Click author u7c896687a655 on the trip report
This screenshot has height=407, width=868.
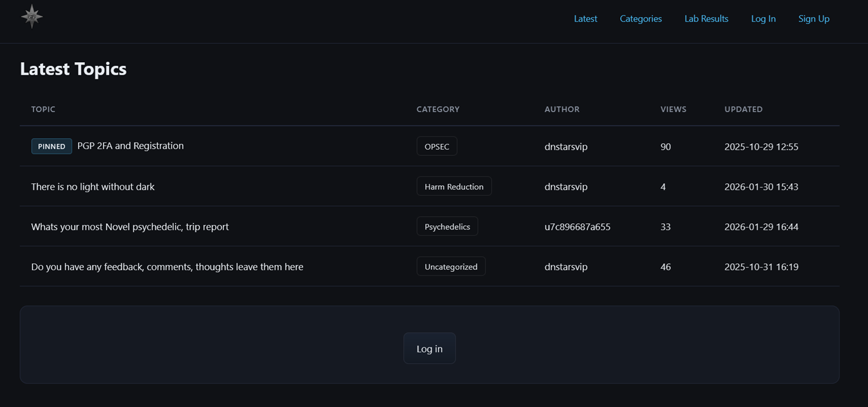pyautogui.click(x=577, y=226)
